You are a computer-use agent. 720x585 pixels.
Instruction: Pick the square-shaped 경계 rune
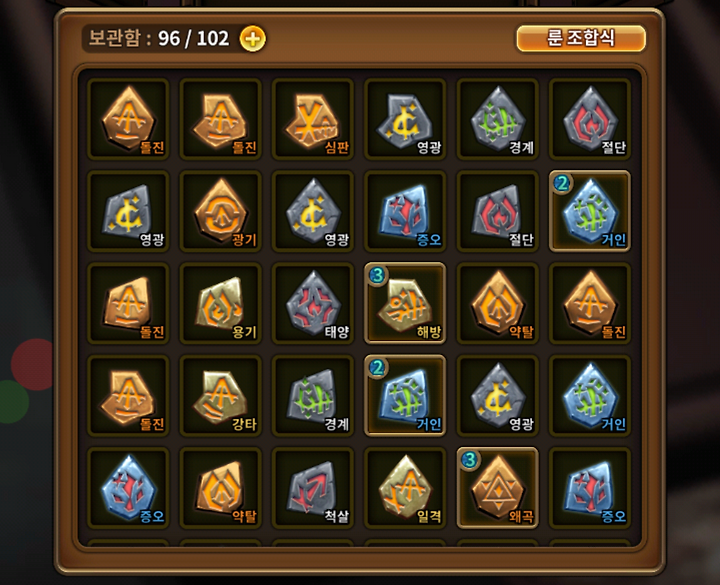click(313, 396)
